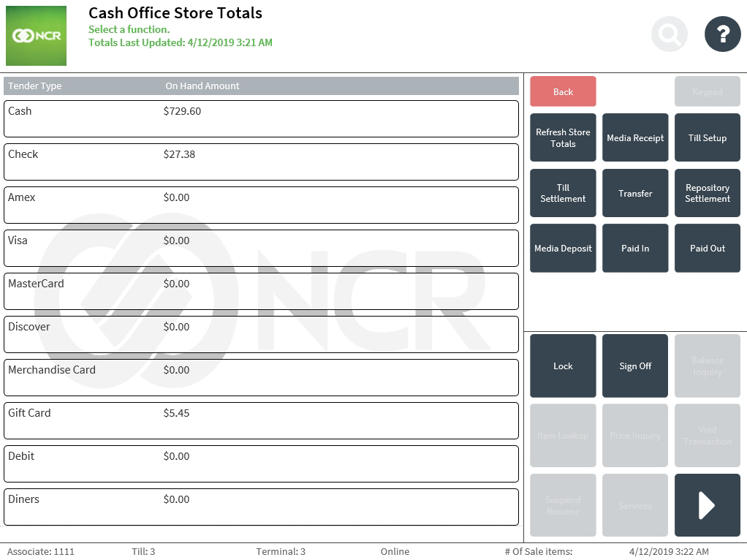Click Refresh Store Totals
Screen dimensions: 747x560
click(563, 137)
